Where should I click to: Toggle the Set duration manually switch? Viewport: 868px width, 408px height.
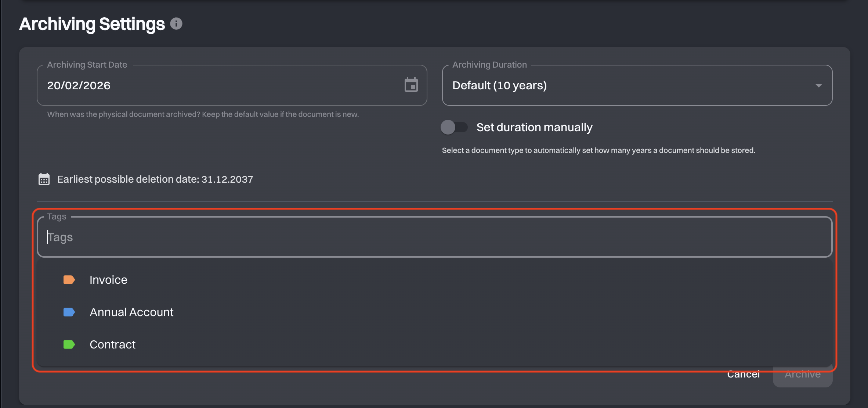[454, 127]
